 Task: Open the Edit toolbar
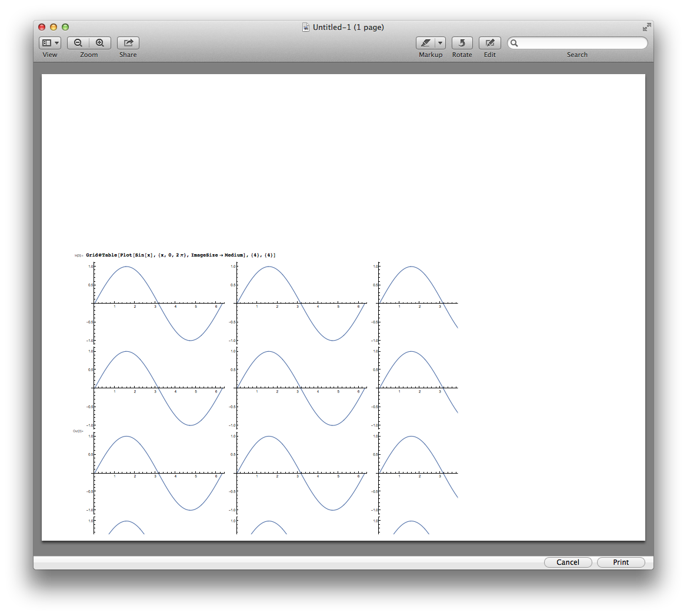click(x=490, y=43)
